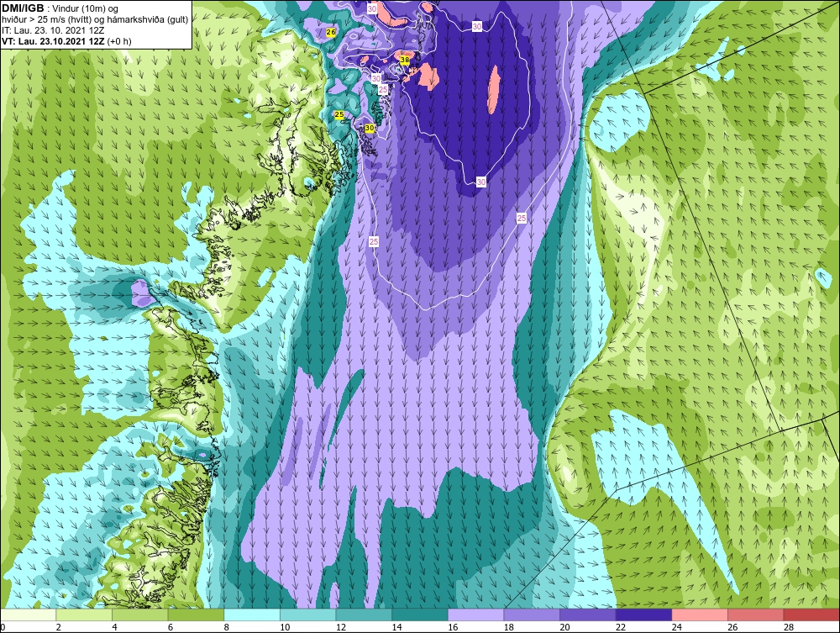Click the '24' tick on the colour scale
The height and width of the screenshot is (633, 840).
(x=676, y=627)
